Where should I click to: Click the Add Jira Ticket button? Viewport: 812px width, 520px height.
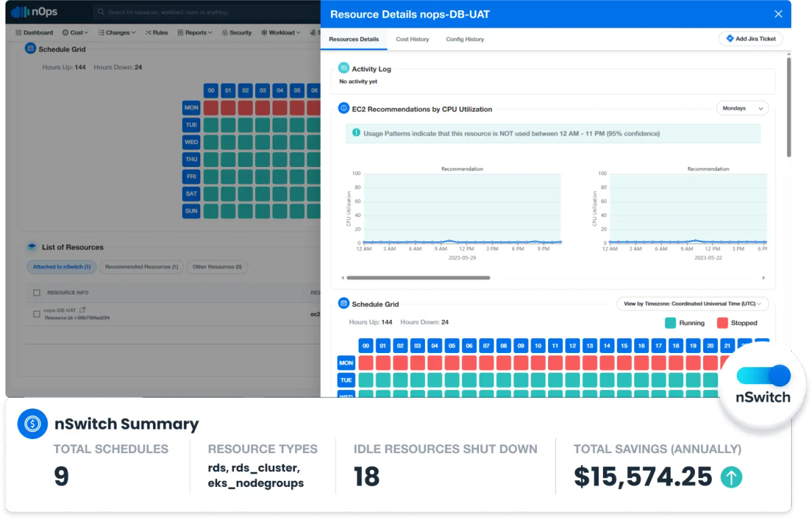coord(750,39)
